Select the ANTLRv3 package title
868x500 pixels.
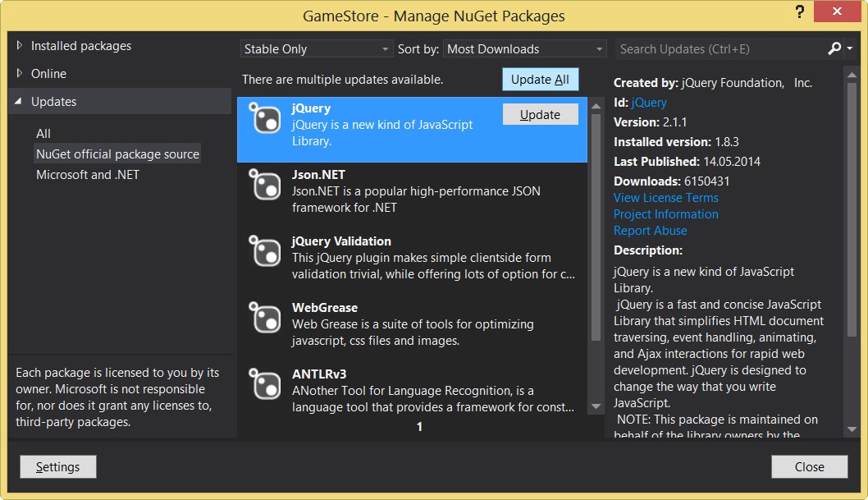point(319,374)
